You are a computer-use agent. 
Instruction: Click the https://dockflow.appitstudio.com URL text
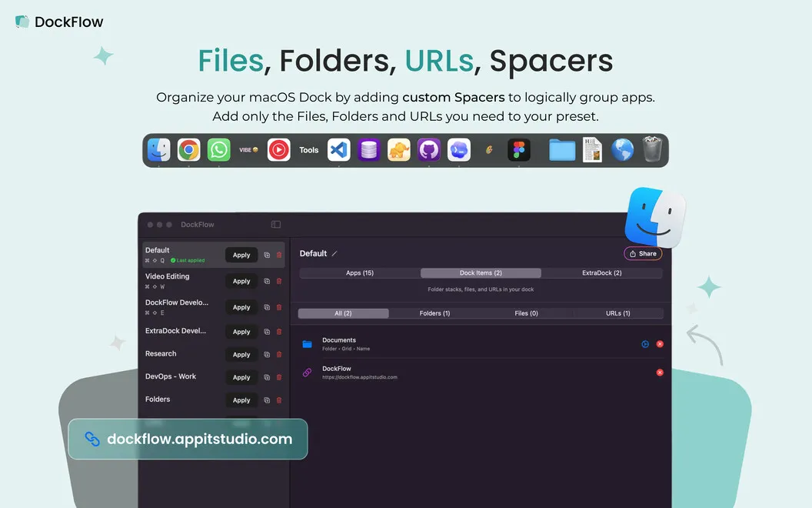tap(359, 377)
